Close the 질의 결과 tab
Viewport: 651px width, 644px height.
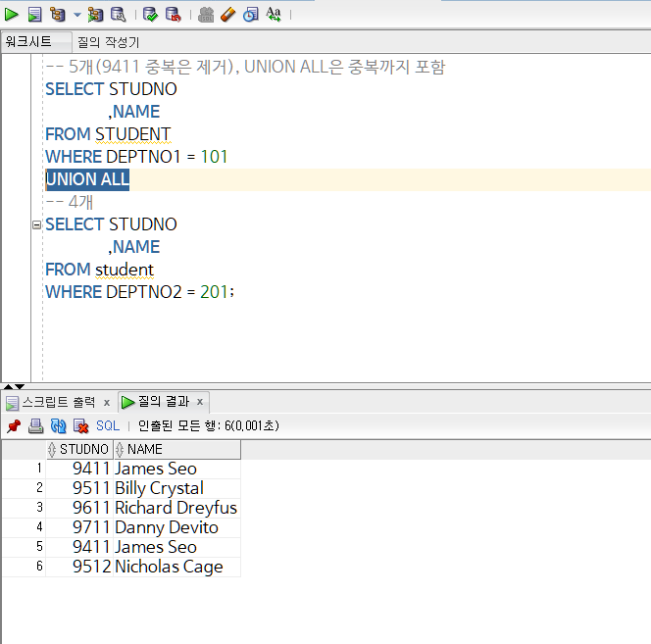200,402
